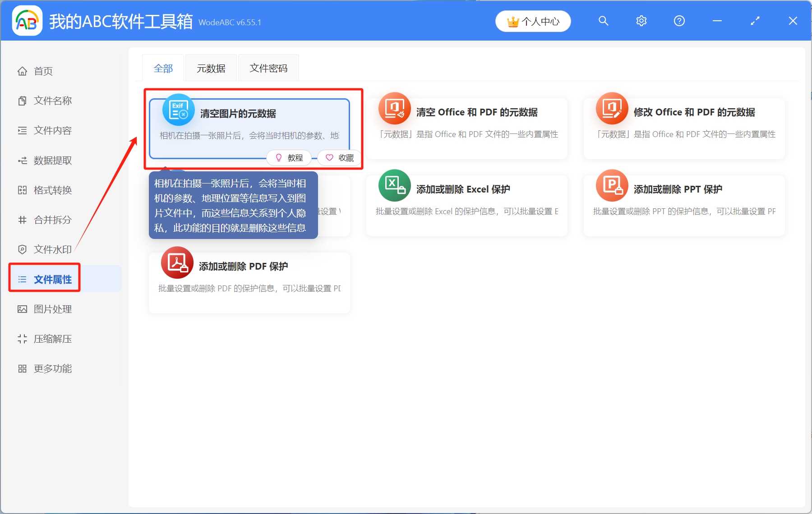Open the 数据提取 sidebar section
The height and width of the screenshot is (514, 812).
coord(51,160)
